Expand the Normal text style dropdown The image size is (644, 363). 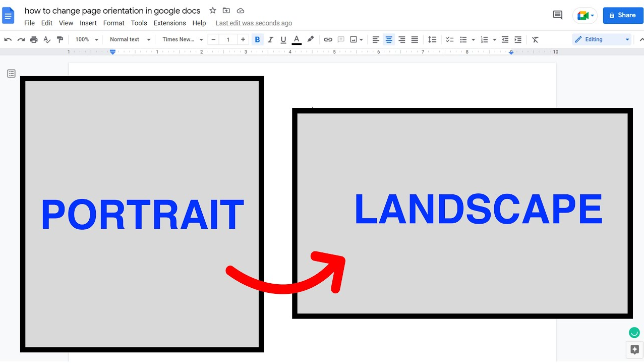click(130, 39)
